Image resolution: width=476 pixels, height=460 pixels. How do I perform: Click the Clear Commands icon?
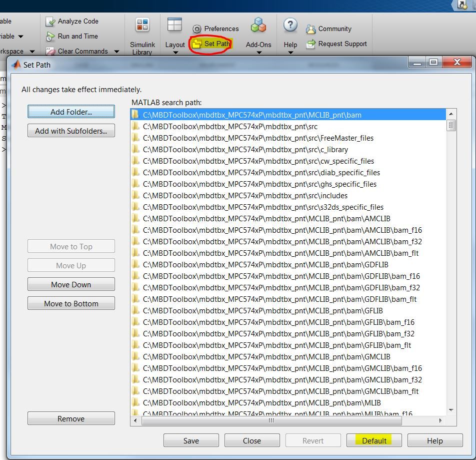pos(50,51)
